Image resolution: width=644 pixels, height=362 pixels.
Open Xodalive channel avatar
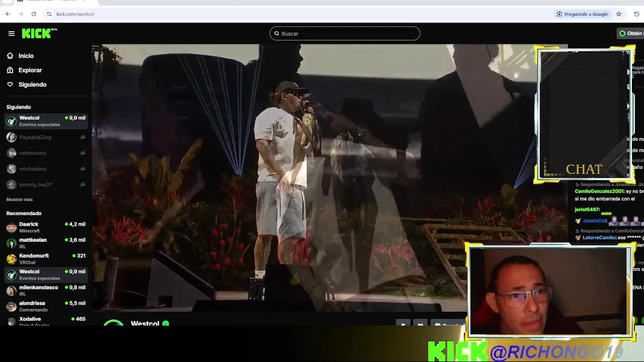(x=11, y=321)
